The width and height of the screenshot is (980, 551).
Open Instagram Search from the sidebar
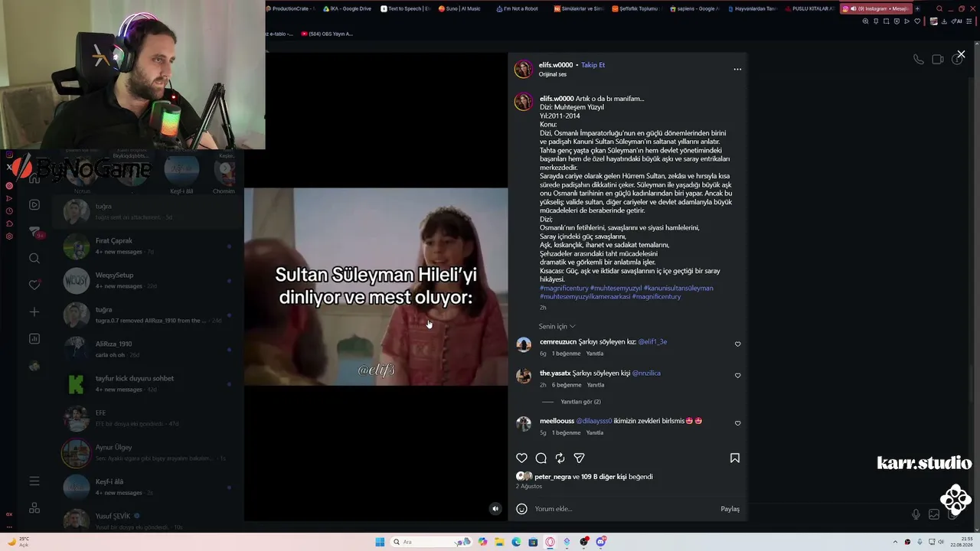34,259
